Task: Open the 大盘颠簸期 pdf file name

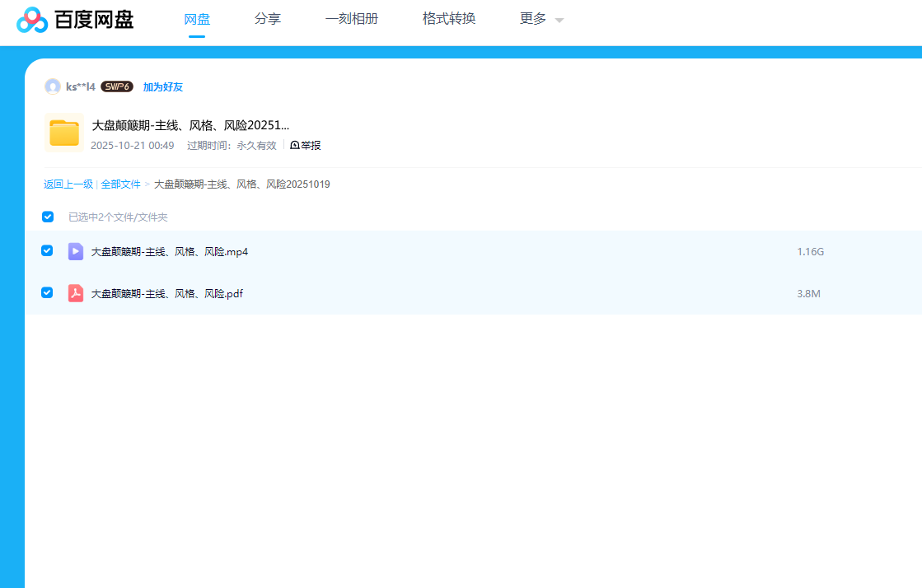Action: (166, 294)
